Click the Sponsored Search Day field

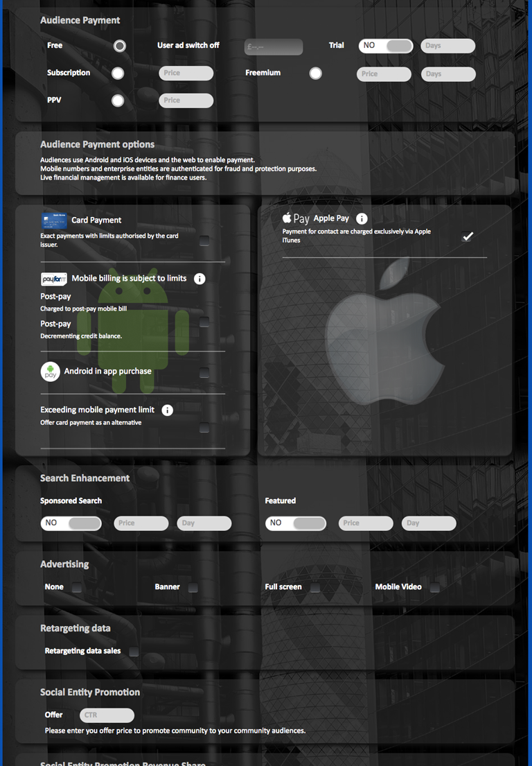pos(204,523)
